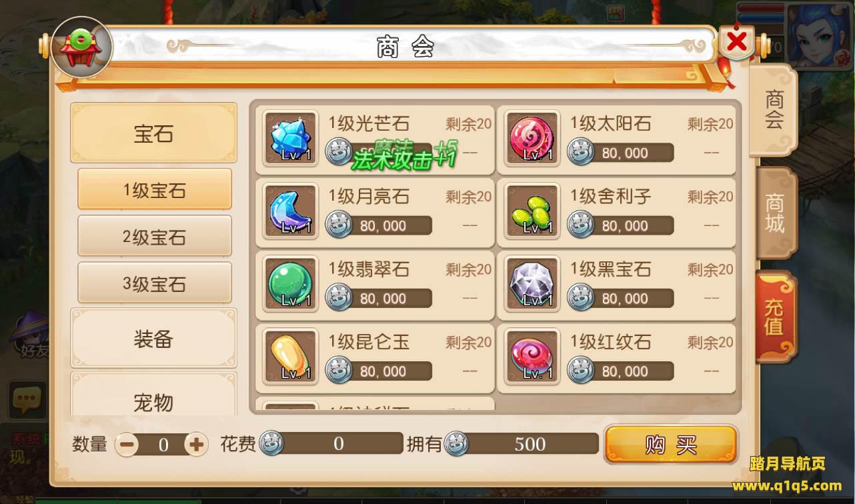Decrease quantity with the minus button
855x504 pixels.
(126, 445)
